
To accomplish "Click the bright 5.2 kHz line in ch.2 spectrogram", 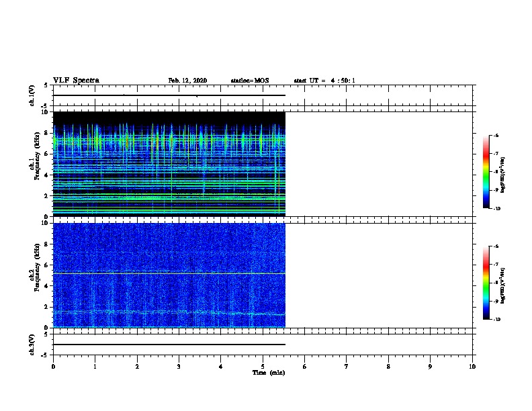I will pos(169,273).
